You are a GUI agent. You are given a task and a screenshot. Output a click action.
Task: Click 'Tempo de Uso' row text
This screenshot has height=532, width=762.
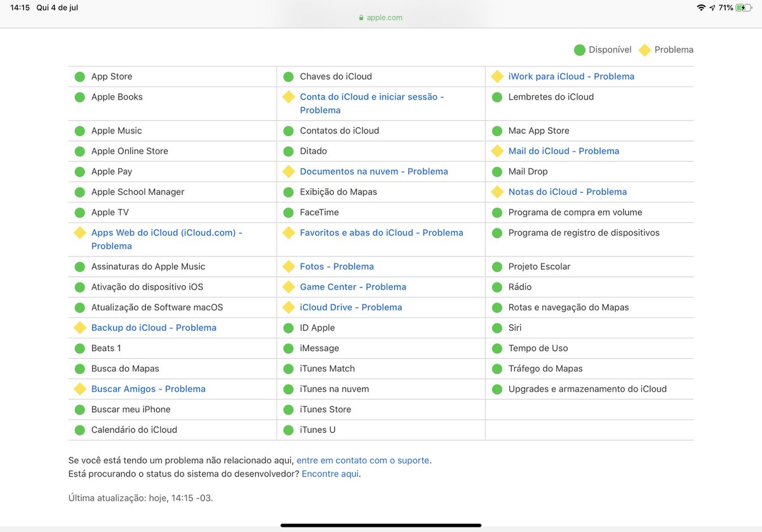coord(538,348)
